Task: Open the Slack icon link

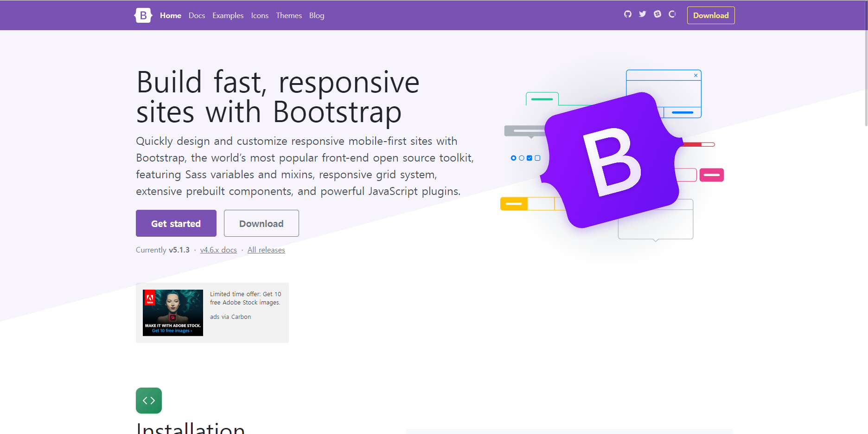Action: coord(657,14)
